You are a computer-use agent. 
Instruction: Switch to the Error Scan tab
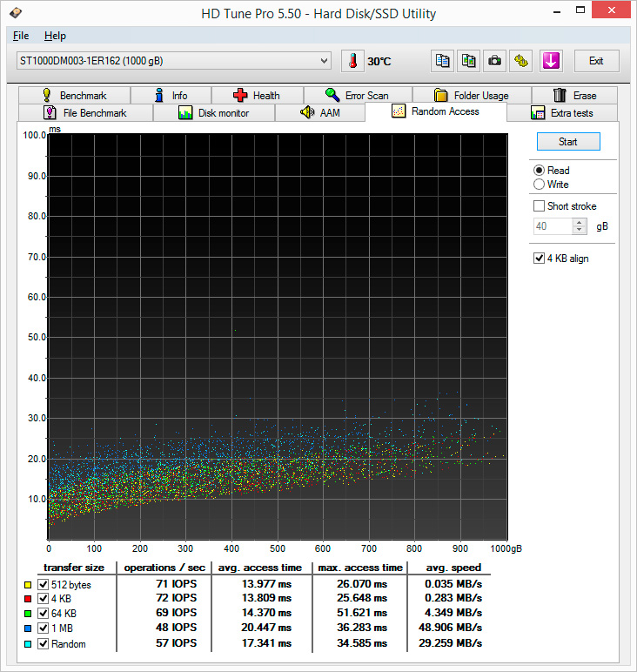357,96
